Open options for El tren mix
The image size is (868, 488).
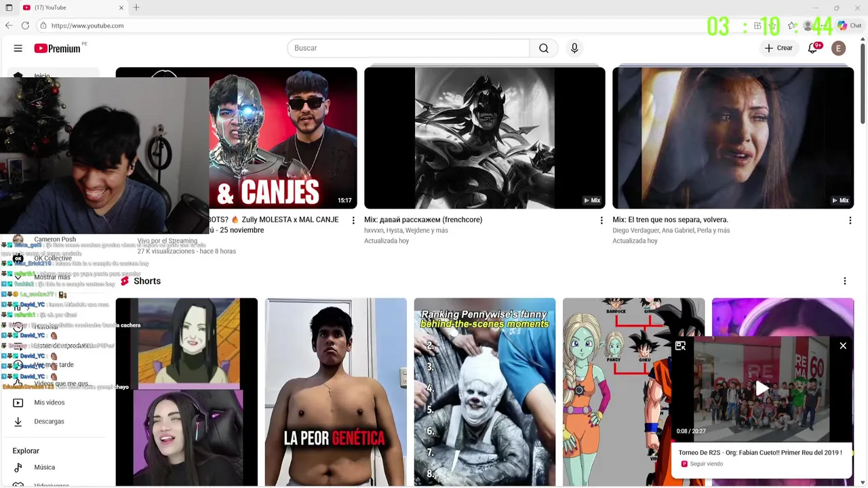pos(850,220)
